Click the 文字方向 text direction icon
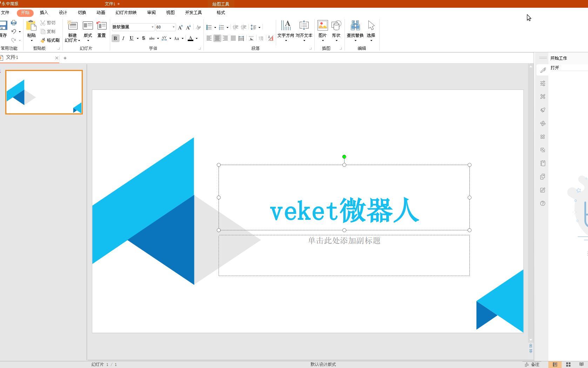 click(286, 25)
